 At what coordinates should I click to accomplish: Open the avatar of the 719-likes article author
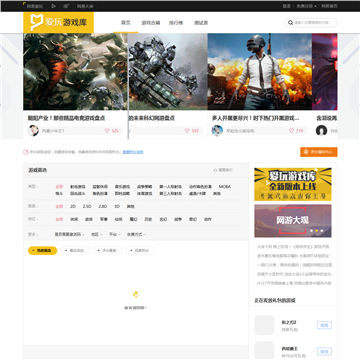pos(217,131)
